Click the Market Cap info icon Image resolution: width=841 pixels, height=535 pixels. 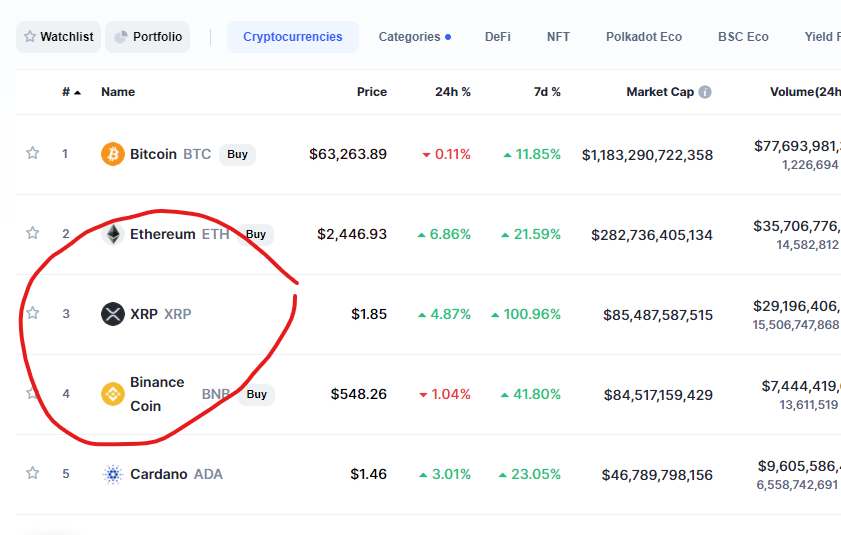pos(705,92)
